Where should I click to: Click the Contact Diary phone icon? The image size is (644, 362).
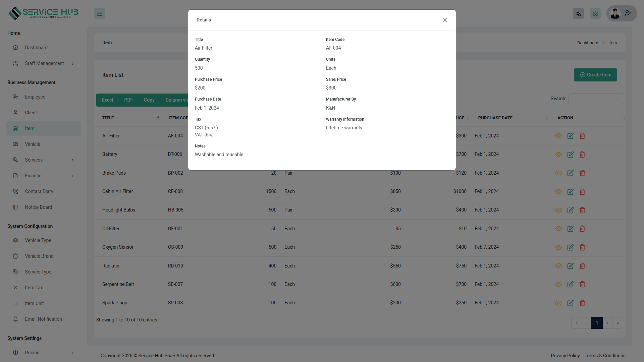[x=15, y=191]
